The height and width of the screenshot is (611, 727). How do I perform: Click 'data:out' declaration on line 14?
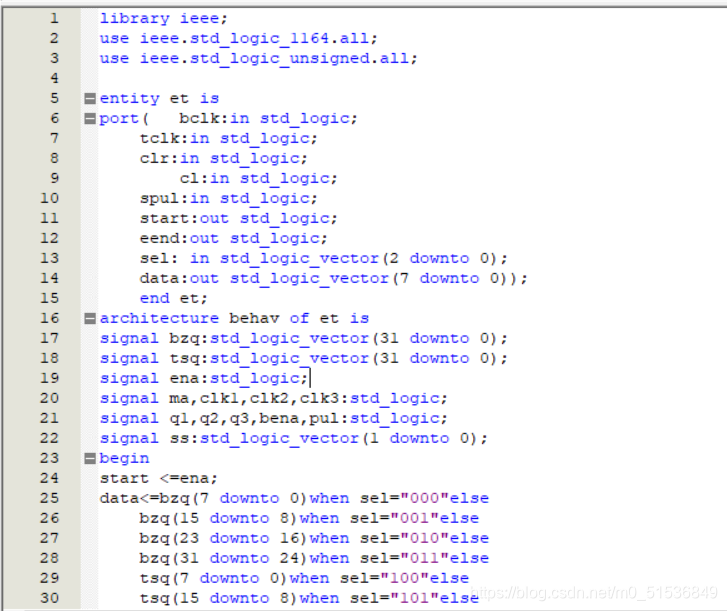(x=179, y=278)
